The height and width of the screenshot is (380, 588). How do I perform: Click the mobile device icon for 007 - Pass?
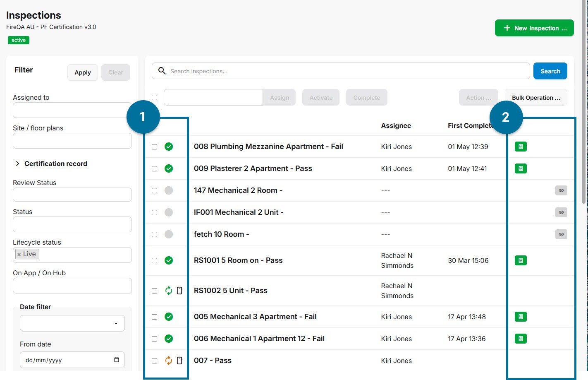[179, 361]
